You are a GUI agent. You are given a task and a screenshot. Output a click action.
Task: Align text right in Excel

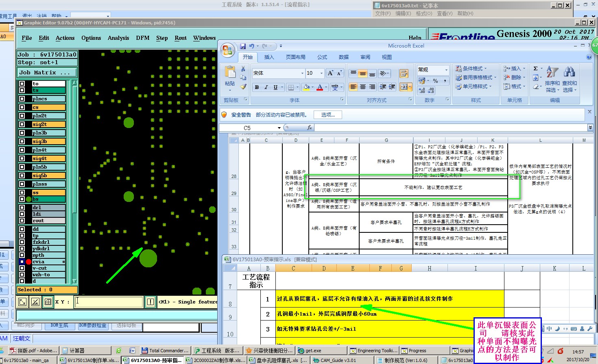pos(372,87)
